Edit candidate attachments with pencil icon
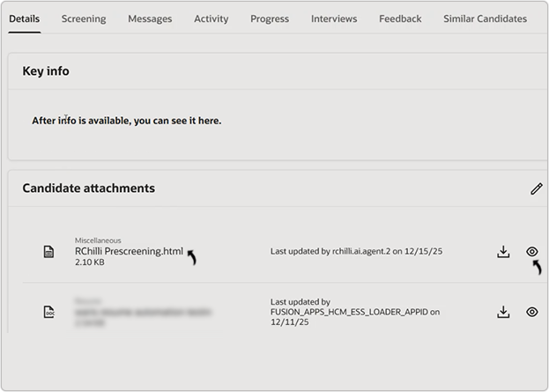The width and height of the screenshot is (549, 392). 536,189
